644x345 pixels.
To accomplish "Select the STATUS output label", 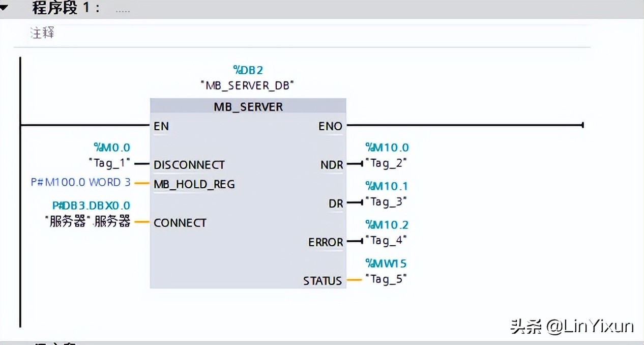I will [323, 281].
